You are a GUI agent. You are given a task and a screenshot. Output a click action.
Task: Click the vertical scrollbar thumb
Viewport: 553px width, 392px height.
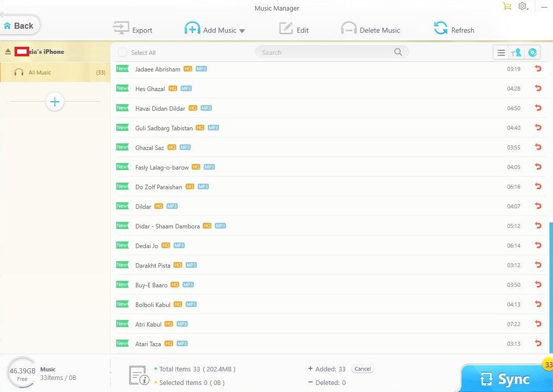tap(551, 287)
